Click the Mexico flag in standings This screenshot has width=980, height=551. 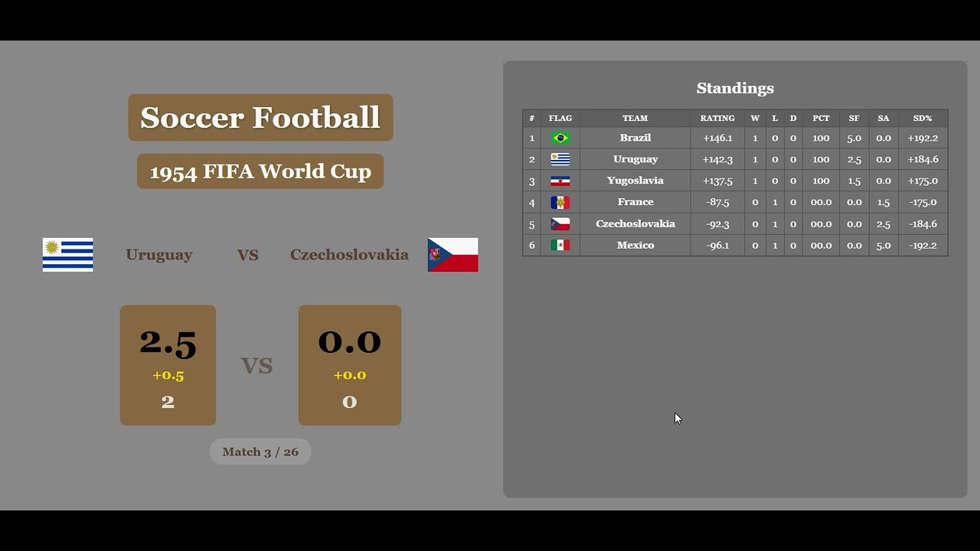[x=560, y=246]
